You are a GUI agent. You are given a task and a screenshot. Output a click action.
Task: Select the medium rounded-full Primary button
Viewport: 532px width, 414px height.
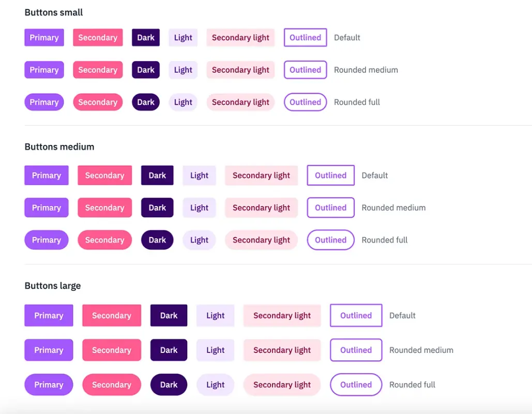click(x=47, y=240)
